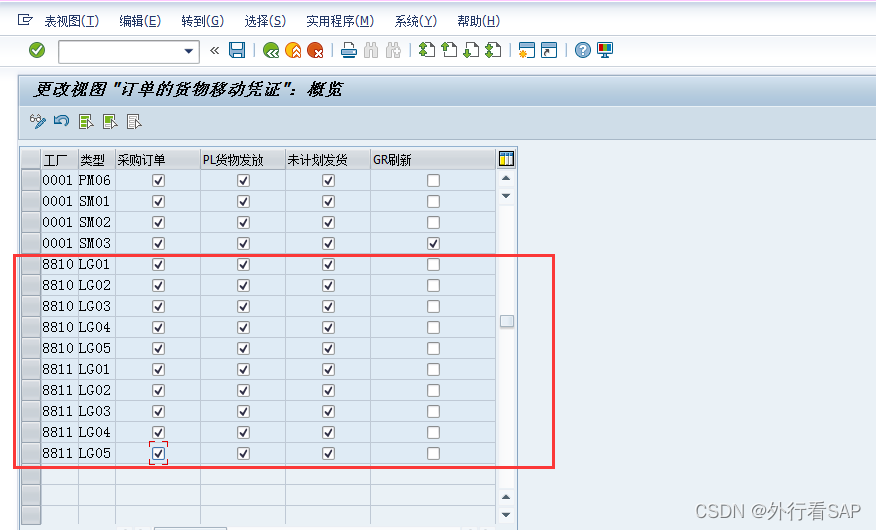Open the command field dropdown arrow
The width and height of the screenshot is (876, 530).
pos(189,51)
